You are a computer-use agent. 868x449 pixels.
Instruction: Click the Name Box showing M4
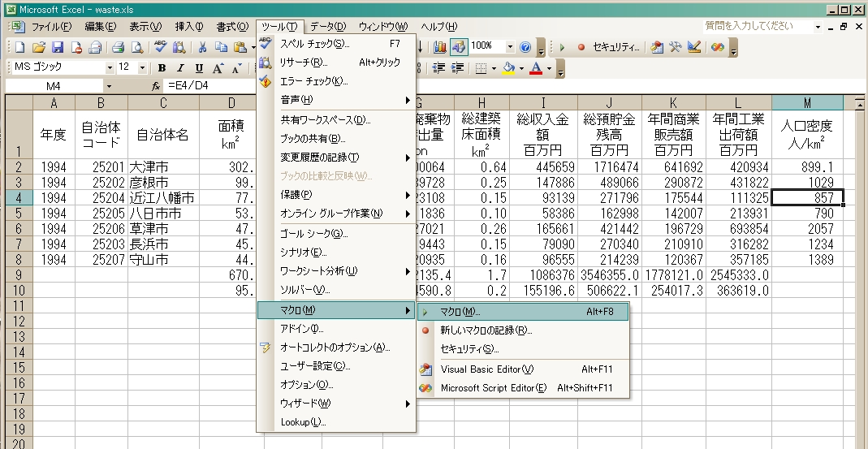pos(54,86)
